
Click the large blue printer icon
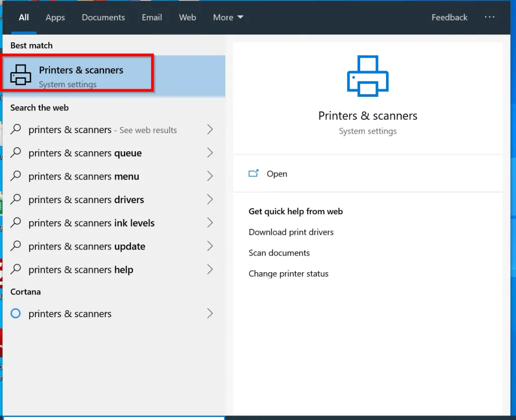[x=367, y=76]
